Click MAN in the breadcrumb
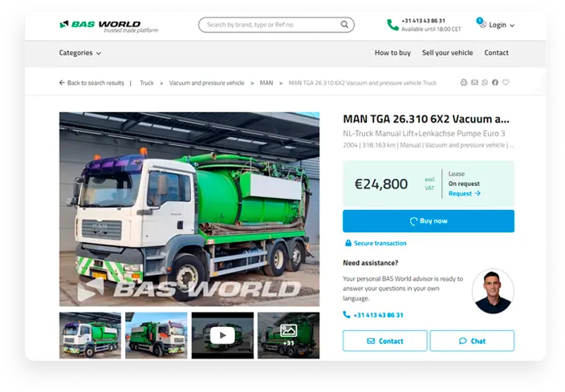 tap(266, 83)
